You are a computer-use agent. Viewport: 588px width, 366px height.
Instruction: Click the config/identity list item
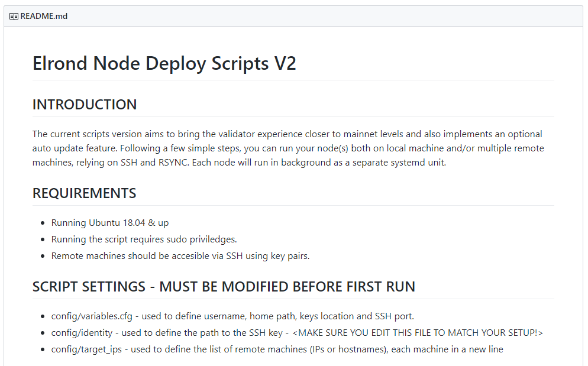click(297, 333)
